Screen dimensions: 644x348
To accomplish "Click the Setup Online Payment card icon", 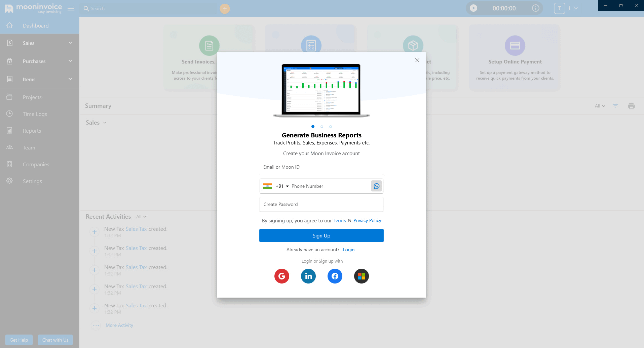I will coord(515,45).
